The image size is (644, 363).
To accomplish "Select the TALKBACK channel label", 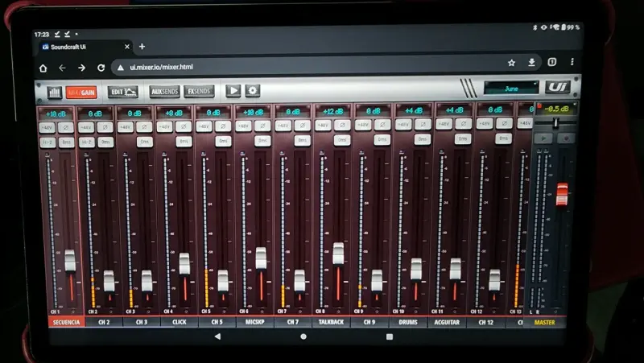I will pos(331,322).
